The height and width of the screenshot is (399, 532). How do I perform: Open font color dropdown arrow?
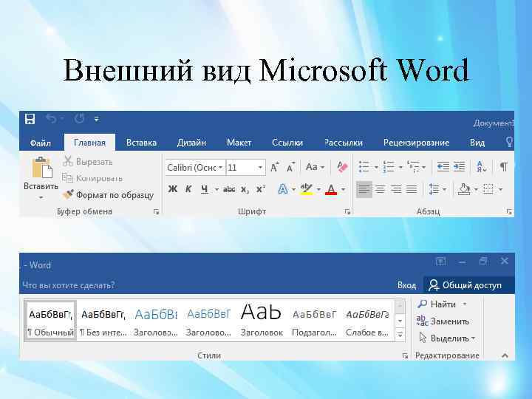click(344, 189)
